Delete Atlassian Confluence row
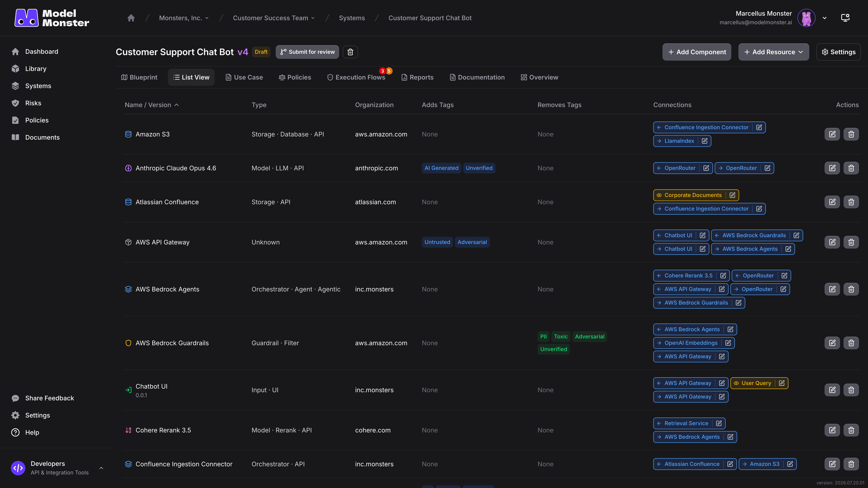This screenshot has width=868, height=488. tap(851, 202)
